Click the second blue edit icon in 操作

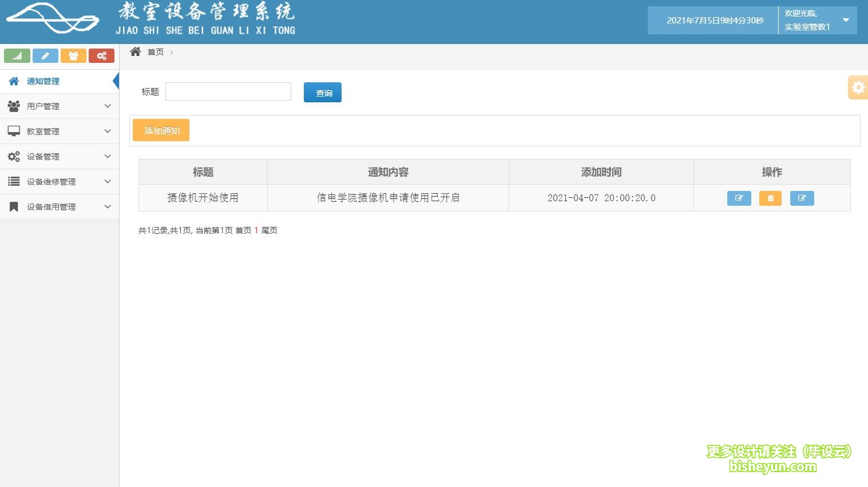[x=802, y=198]
